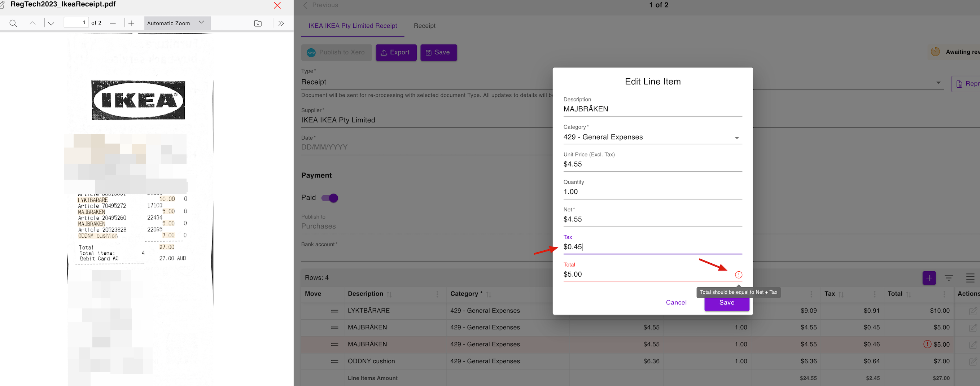Go to Previous document
The image size is (980, 386).
(320, 5)
